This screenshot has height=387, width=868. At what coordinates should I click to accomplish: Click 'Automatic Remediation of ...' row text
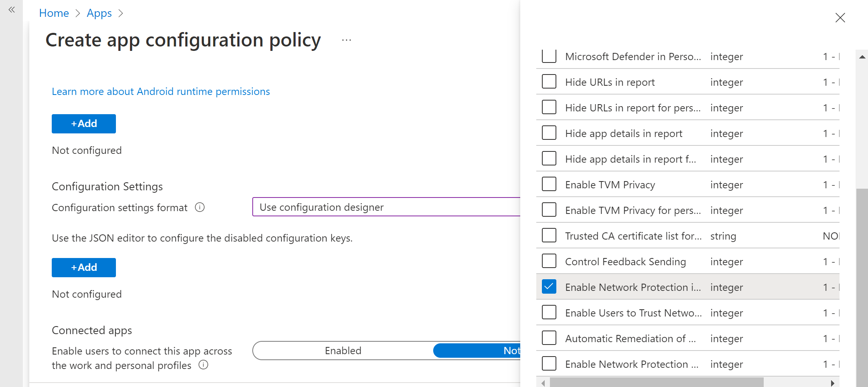[631, 339]
